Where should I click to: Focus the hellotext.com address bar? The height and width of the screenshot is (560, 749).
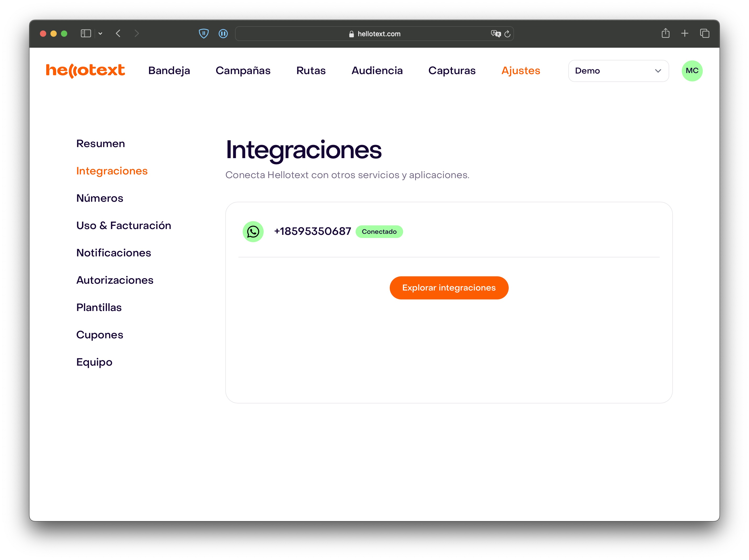click(374, 34)
